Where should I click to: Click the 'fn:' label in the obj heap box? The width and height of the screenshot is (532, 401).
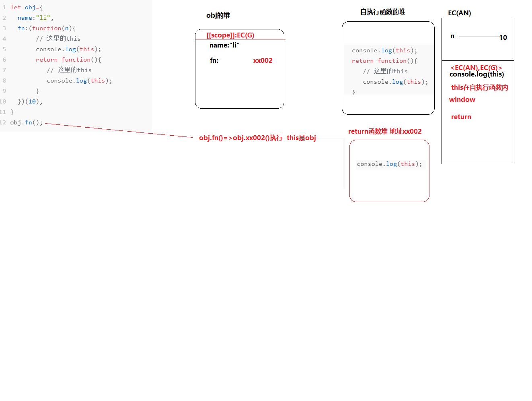(214, 60)
